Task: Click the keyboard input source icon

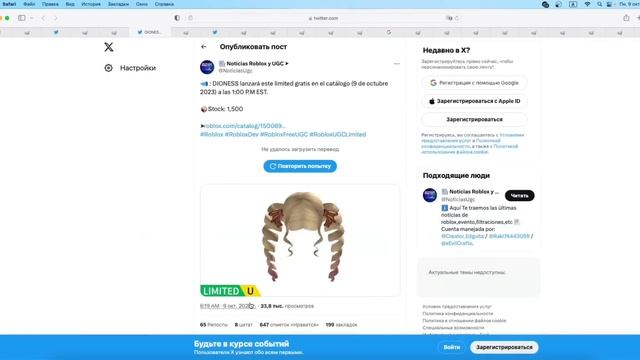Action: (573, 4)
